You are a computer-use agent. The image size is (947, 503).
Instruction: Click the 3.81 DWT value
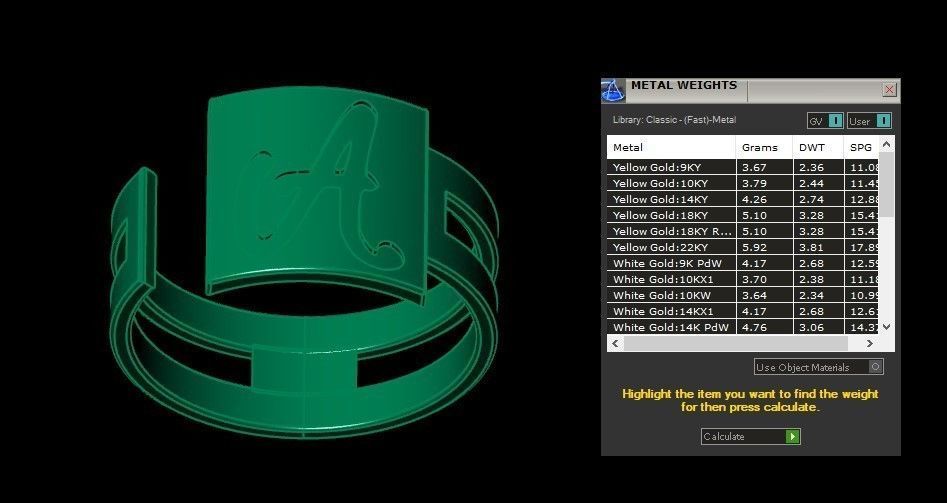pos(811,247)
